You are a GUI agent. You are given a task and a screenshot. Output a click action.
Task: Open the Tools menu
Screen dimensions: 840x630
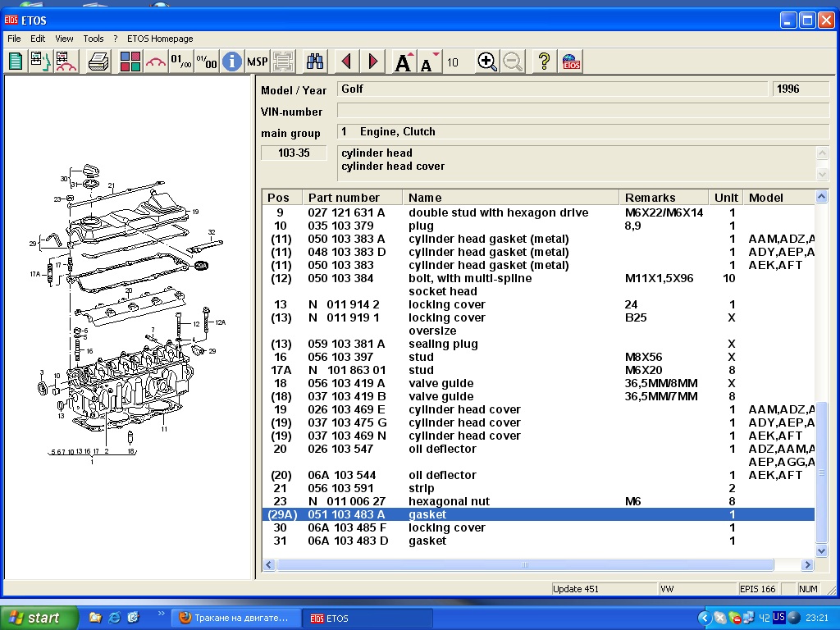[x=94, y=39]
